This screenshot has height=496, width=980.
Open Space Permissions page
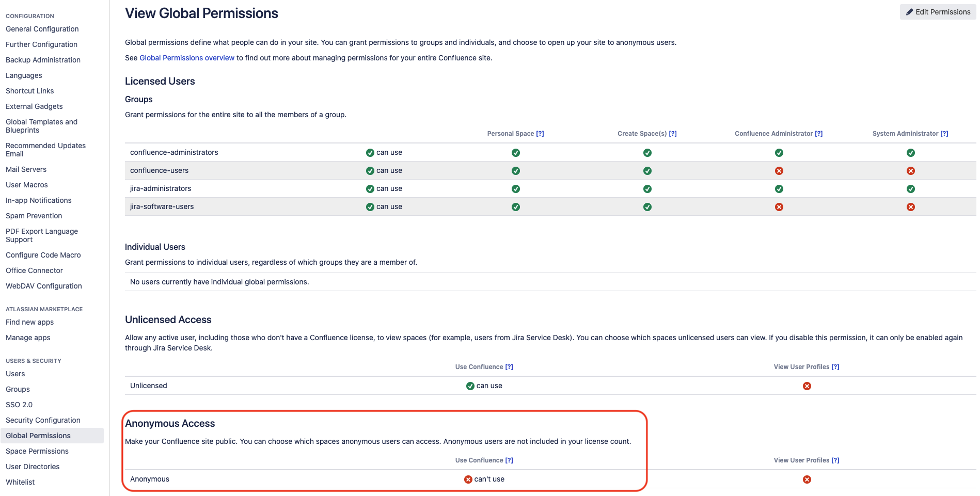[x=37, y=451]
